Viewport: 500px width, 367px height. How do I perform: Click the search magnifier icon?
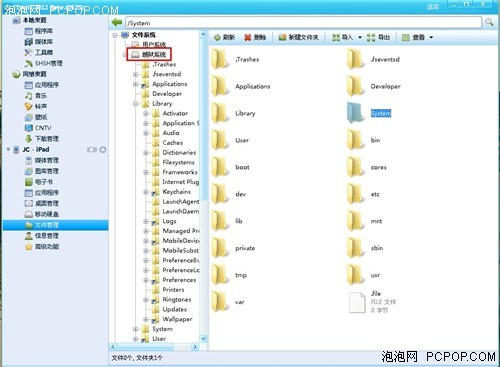[489, 22]
